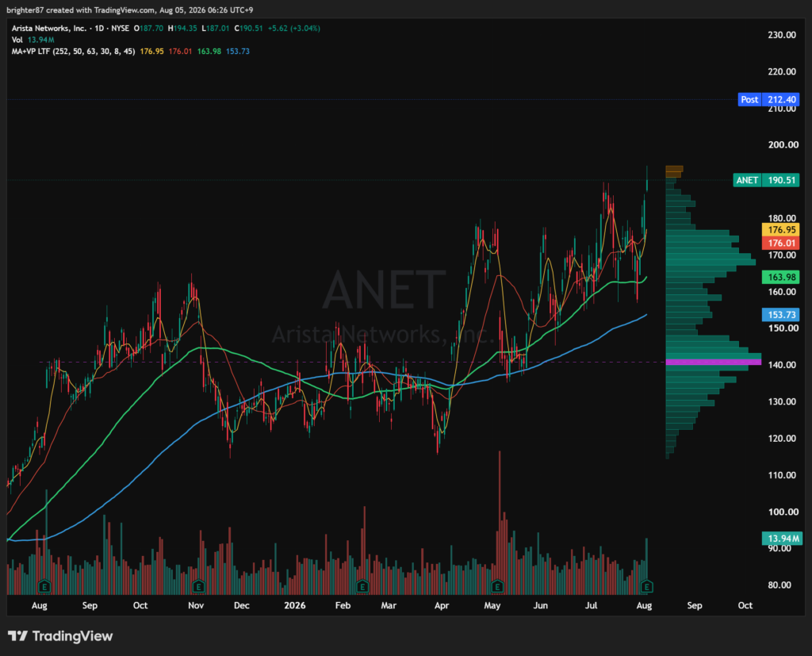Click the NYSE exchange label in legend

coord(121,28)
